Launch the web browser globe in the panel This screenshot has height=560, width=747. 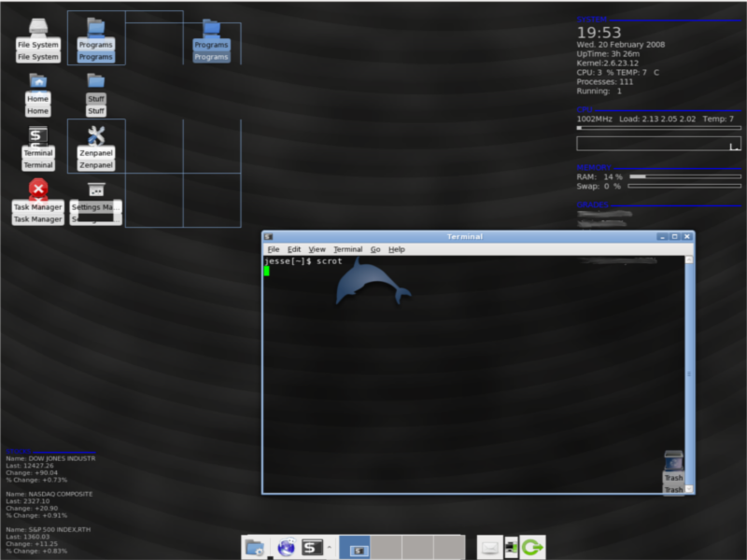click(x=287, y=547)
